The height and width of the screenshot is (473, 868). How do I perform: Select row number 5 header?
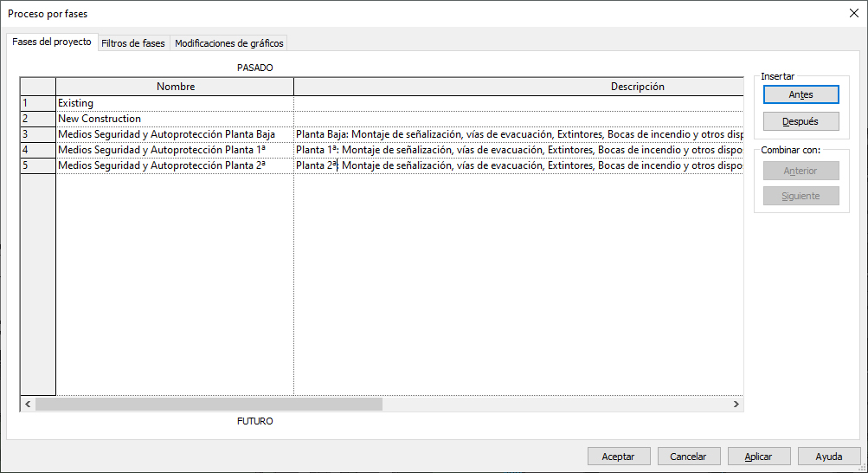point(37,165)
